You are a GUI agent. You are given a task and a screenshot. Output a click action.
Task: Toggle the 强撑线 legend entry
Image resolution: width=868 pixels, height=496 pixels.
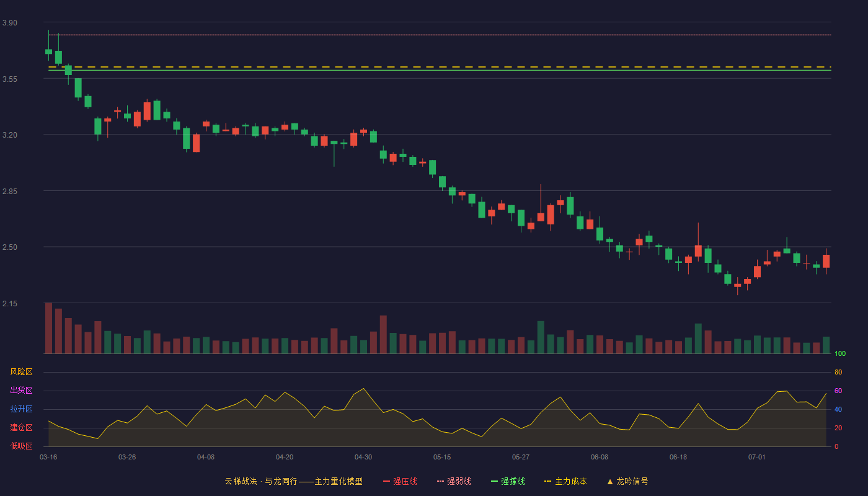[508, 481]
